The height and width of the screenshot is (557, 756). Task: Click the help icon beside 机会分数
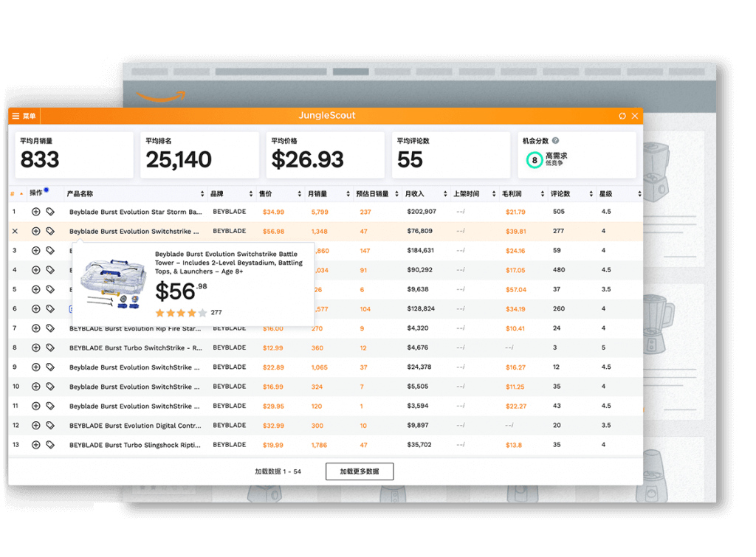tap(555, 141)
